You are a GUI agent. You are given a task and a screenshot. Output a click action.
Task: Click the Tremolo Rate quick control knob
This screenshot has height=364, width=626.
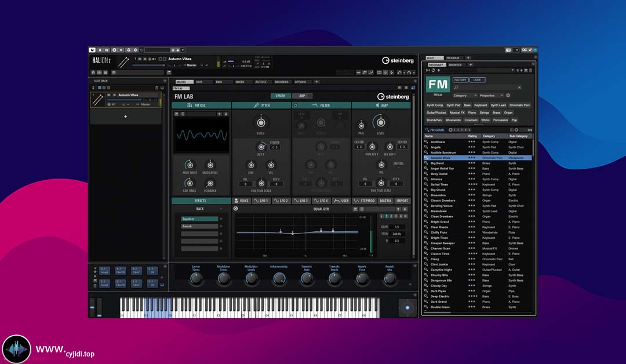pos(307,278)
